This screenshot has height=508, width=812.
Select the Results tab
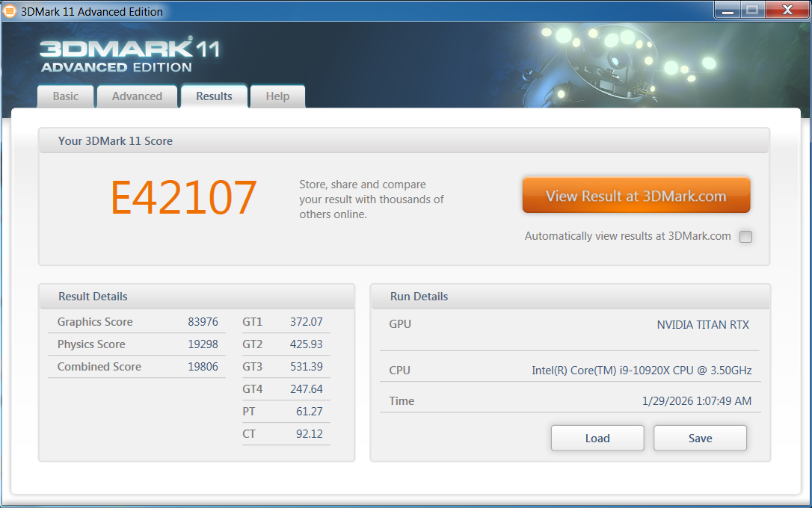[x=214, y=96]
